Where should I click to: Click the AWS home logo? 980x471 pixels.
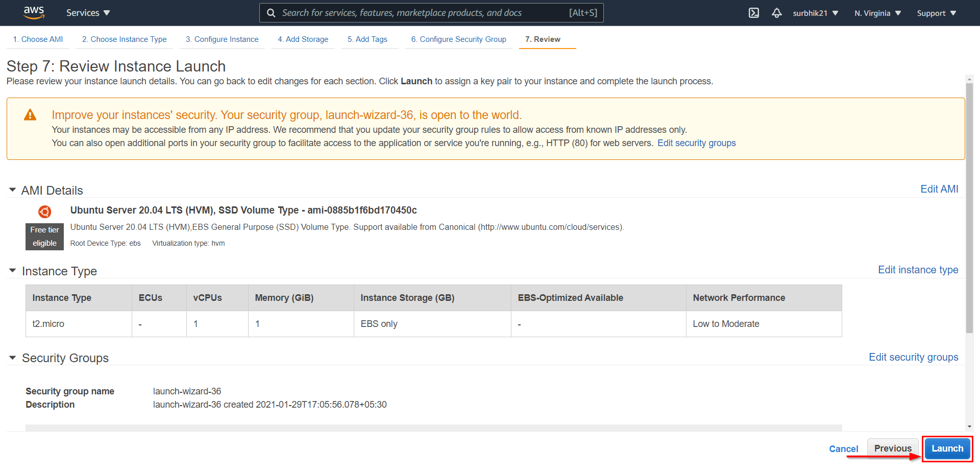(x=34, y=12)
